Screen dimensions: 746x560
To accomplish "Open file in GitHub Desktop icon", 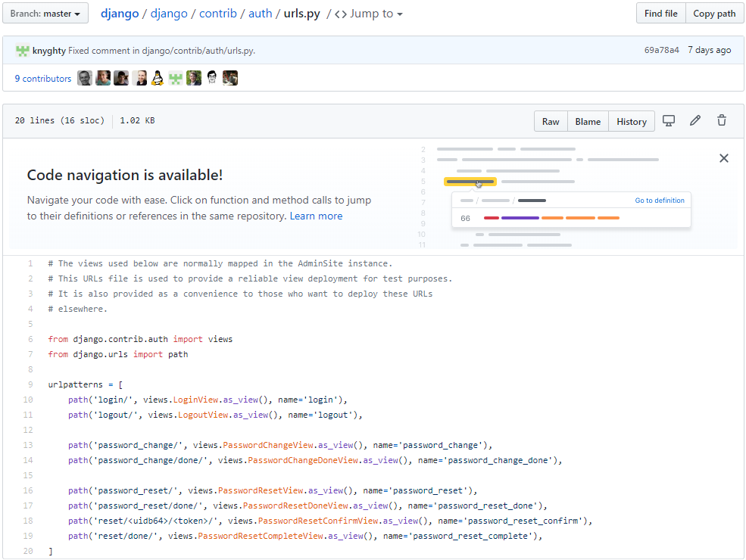I will pyautogui.click(x=669, y=121).
